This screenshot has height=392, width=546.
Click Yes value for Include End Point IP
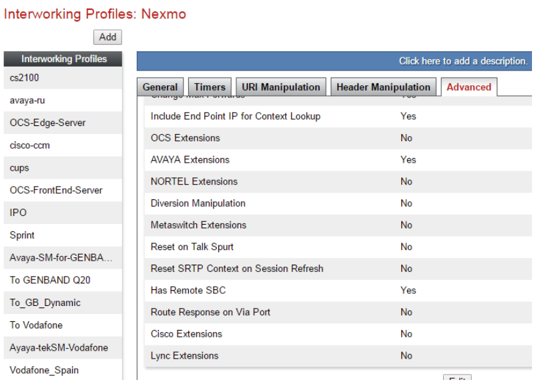pos(408,116)
